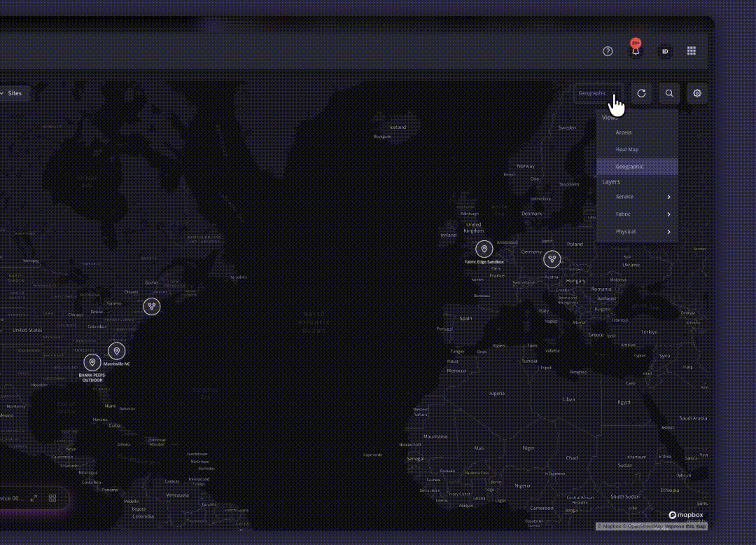Open the help question mark icon
The width and height of the screenshot is (756, 545).
tap(608, 51)
